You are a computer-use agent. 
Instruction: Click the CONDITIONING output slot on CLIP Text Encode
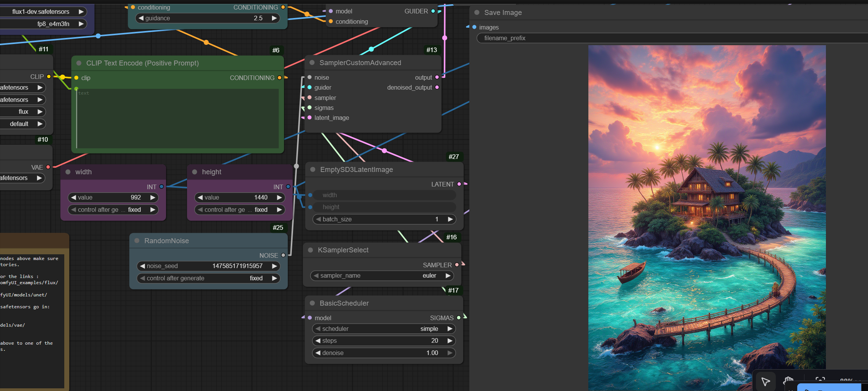pos(279,78)
